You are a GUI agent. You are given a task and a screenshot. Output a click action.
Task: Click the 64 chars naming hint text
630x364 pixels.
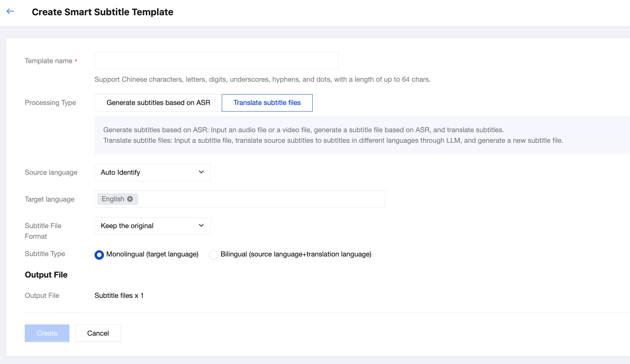(262, 80)
